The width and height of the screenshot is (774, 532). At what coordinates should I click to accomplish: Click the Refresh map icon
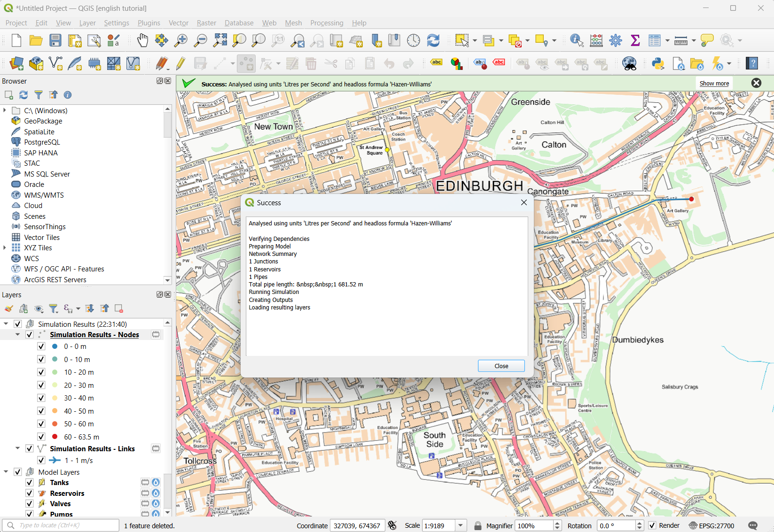433,41
